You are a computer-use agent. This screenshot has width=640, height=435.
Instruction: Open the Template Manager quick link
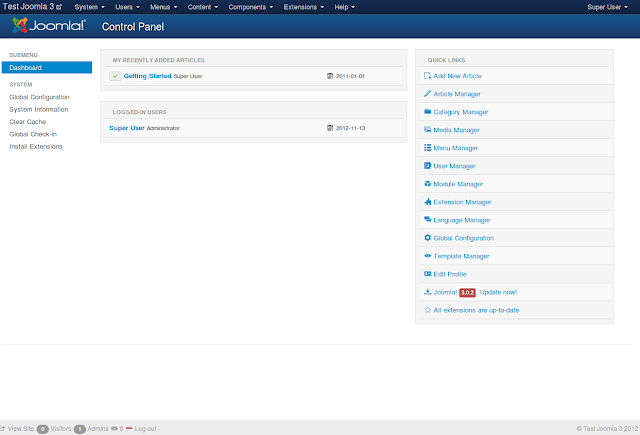(x=461, y=256)
